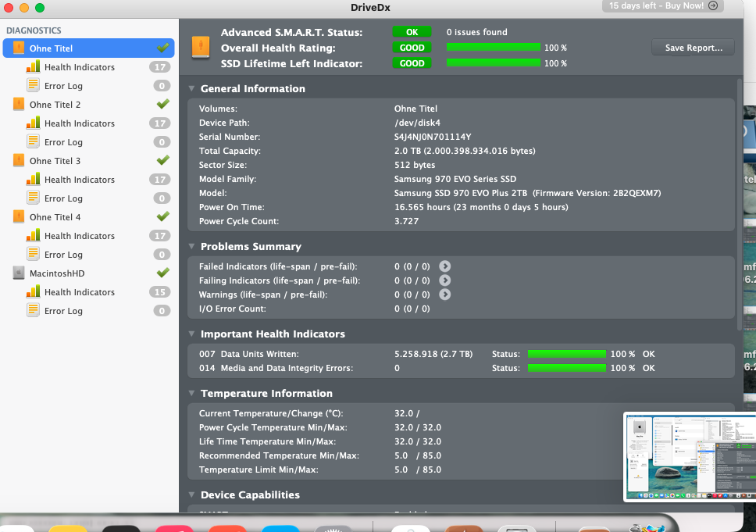
Task: Collapse the Problems Summary section
Action: click(x=192, y=247)
